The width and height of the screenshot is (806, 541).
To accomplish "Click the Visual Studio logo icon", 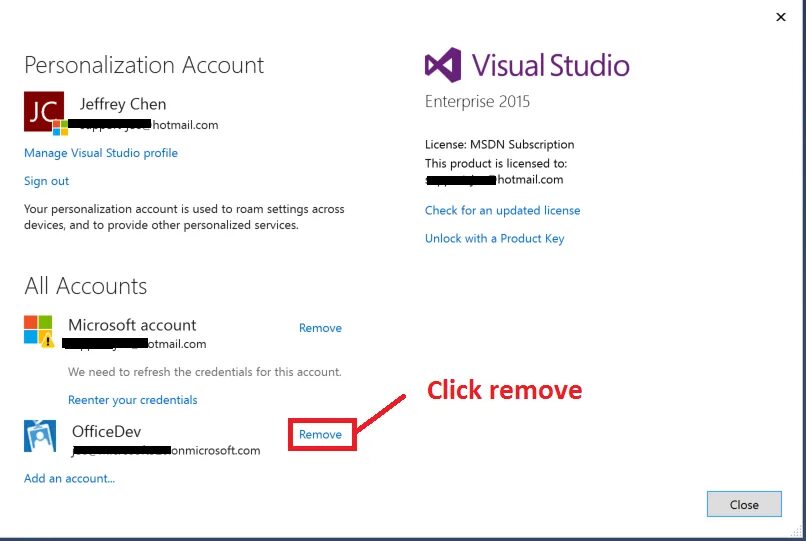I will pyautogui.click(x=443, y=65).
